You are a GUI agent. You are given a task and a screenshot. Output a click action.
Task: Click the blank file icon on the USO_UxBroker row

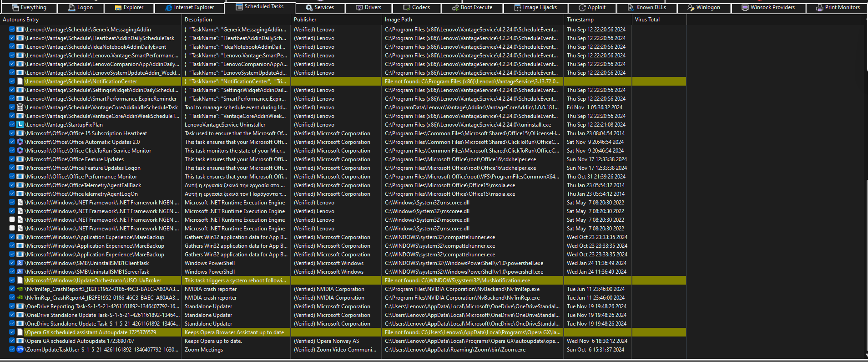click(x=20, y=280)
